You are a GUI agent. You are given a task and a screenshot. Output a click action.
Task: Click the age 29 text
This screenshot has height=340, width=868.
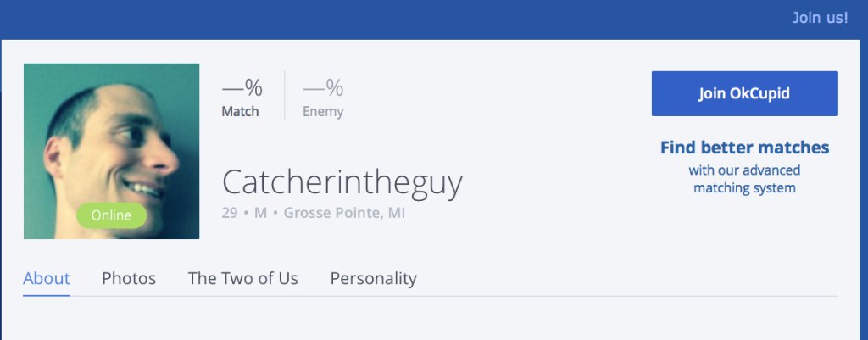click(x=230, y=213)
